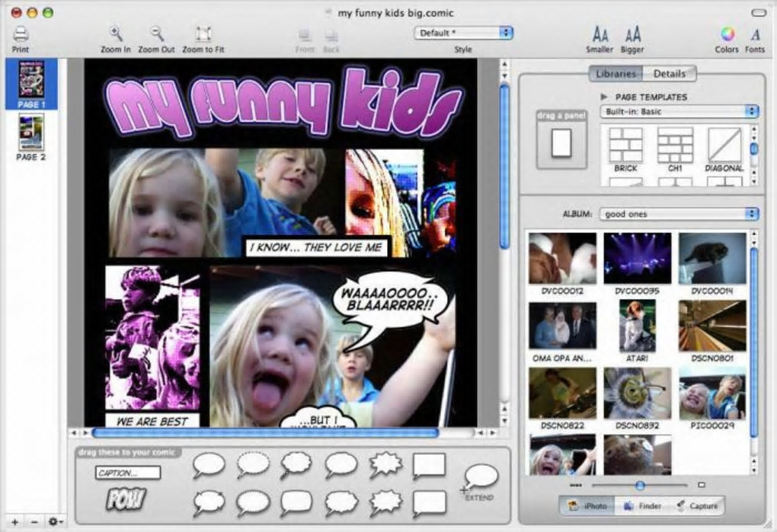The image size is (777, 532).
Task: Click the Zoom Out magnifier
Action: pyautogui.click(x=157, y=33)
